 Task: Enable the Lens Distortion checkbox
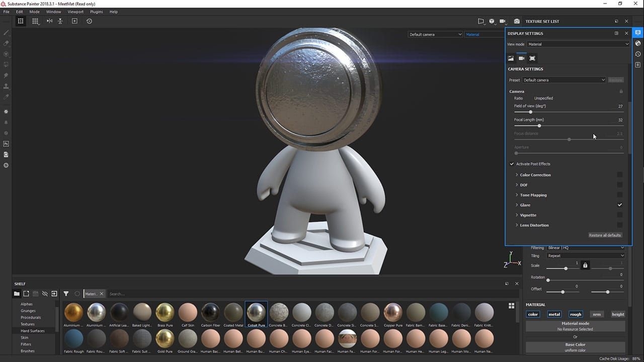pos(620,225)
